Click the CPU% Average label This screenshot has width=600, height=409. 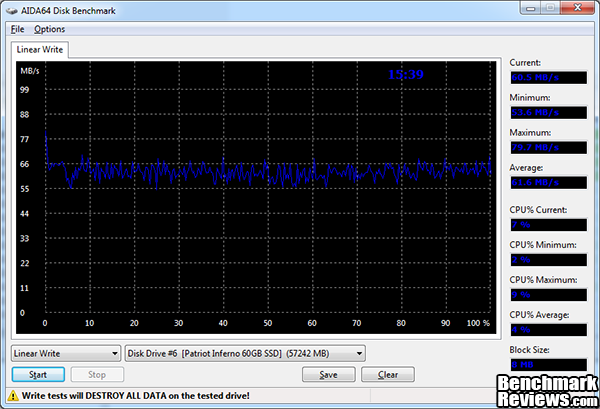[x=539, y=315]
